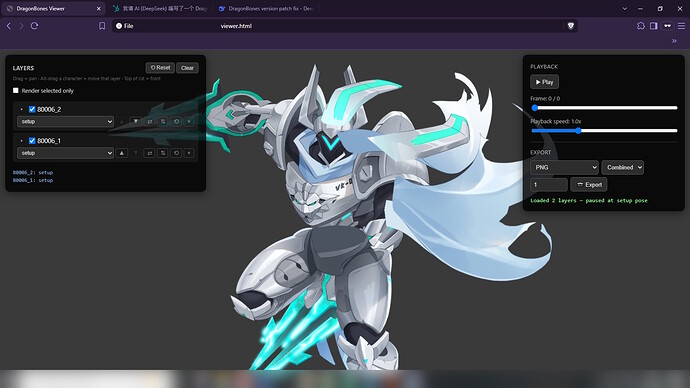Reload the viewer.html page
690x388 pixels.
34,26
